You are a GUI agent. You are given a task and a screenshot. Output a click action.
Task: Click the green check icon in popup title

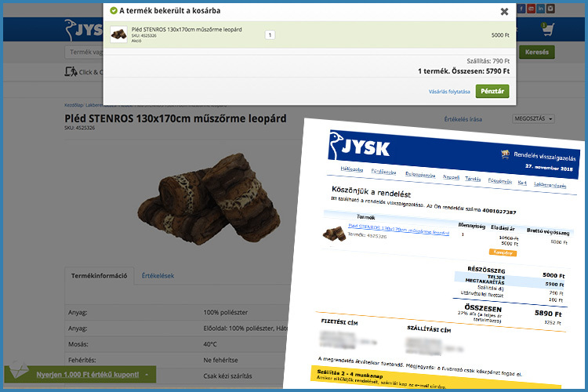(114, 10)
